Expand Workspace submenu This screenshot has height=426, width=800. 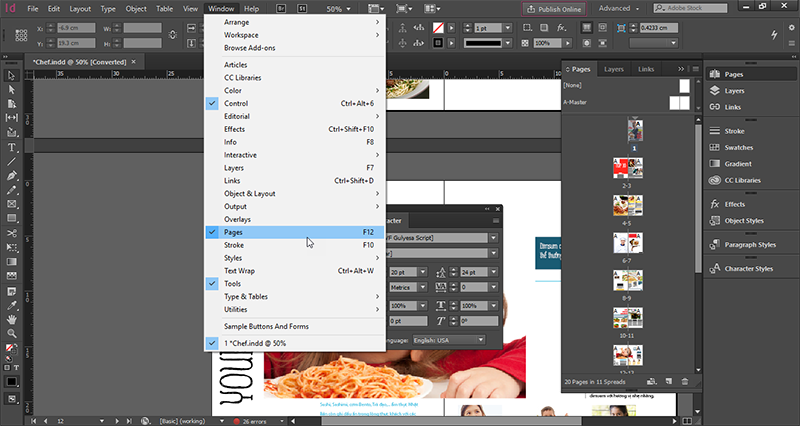point(294,35)
